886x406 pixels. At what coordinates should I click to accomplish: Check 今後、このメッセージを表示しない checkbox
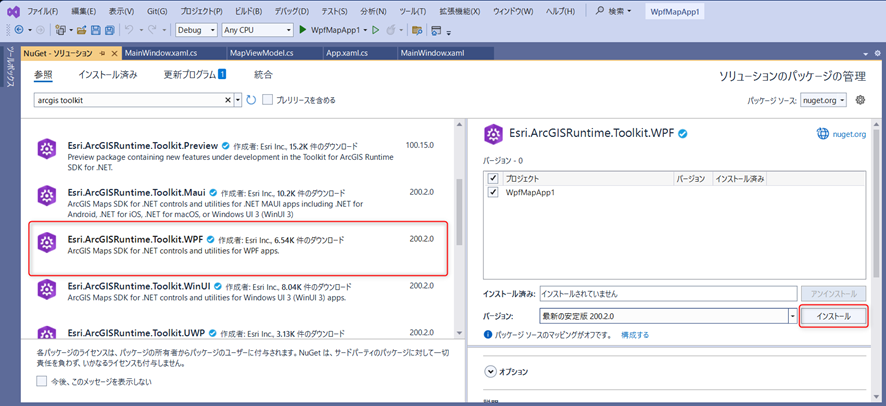coord(41,381)
